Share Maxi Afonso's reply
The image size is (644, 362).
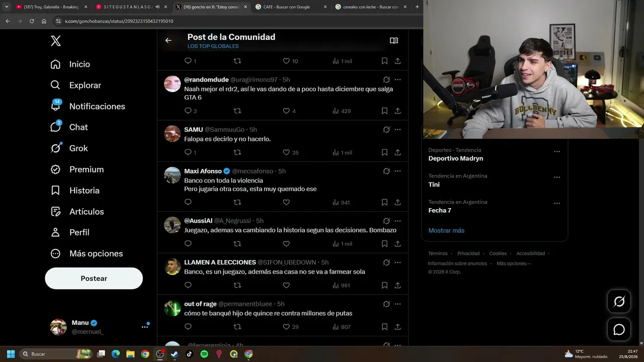397,202
